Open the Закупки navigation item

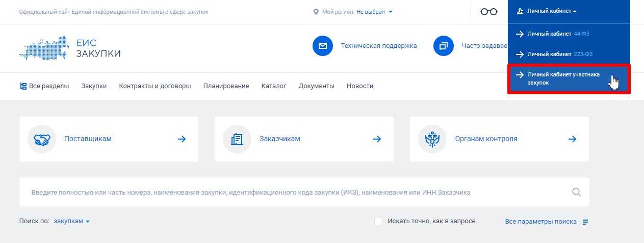(94, 86)
